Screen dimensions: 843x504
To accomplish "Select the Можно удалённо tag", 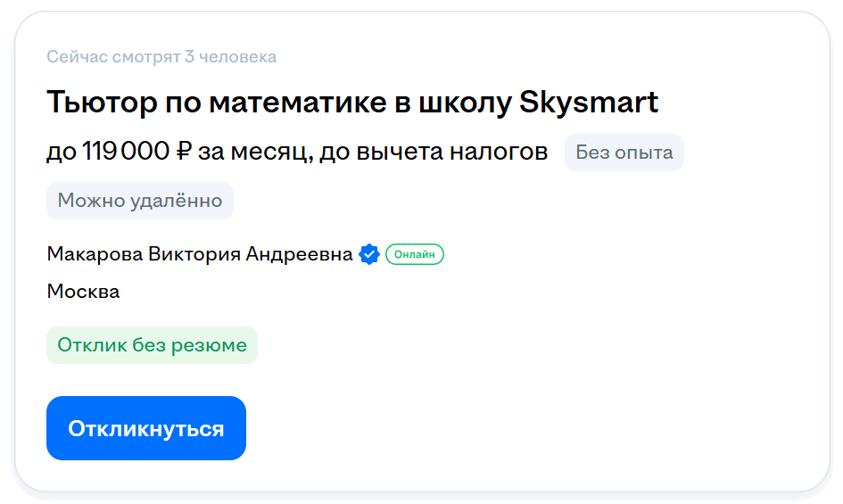I will [x=140, y=201].
